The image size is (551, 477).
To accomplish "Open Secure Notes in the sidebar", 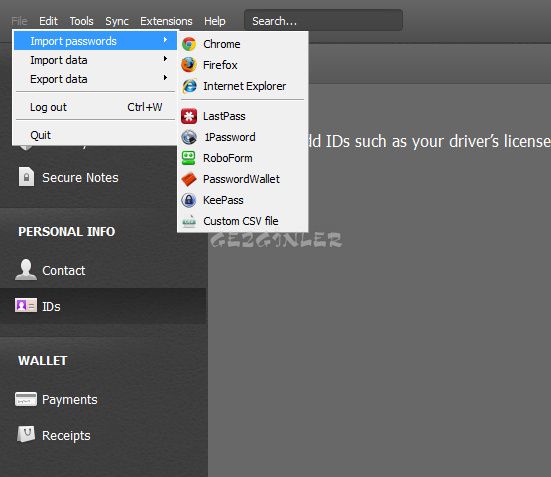I will click(x=104, y=178).
